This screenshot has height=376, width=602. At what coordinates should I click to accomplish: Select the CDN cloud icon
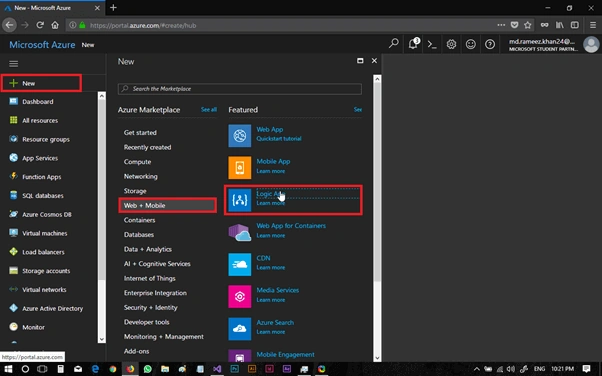point(240,264)
